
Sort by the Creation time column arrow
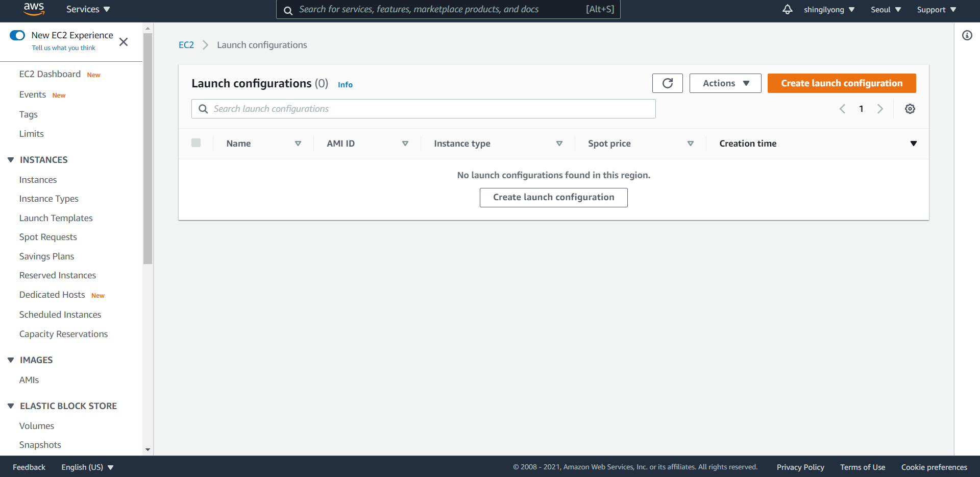[914, 144]
